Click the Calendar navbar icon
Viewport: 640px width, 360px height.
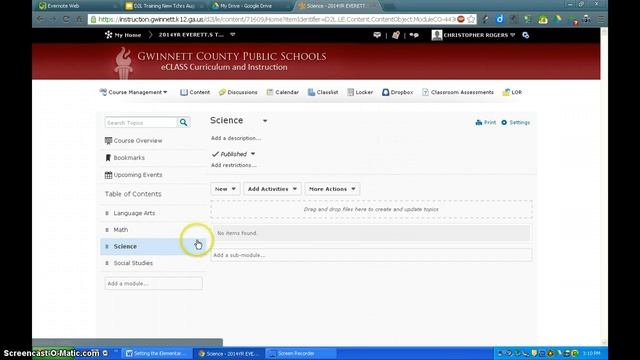coord(270,92)
